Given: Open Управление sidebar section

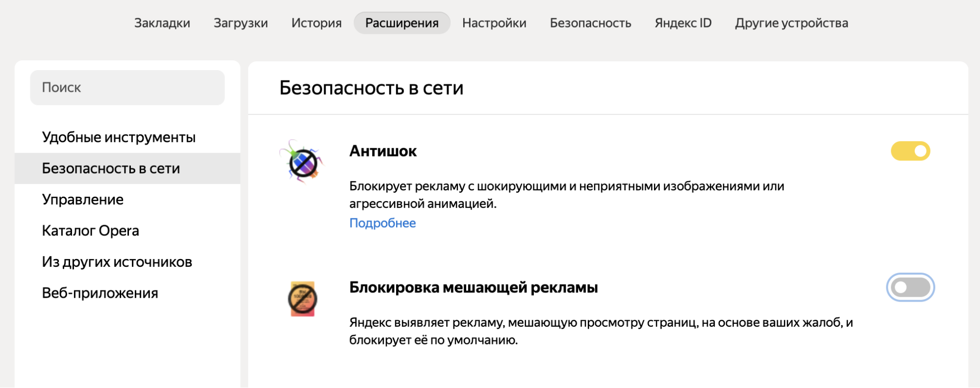Looking at the screenshot, I should tap(83, 200).
